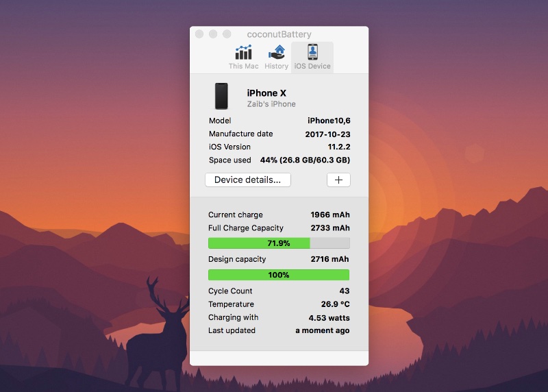Click the plus button next to Device details
Screen dimensions: 548x392
tap(338, 180)
